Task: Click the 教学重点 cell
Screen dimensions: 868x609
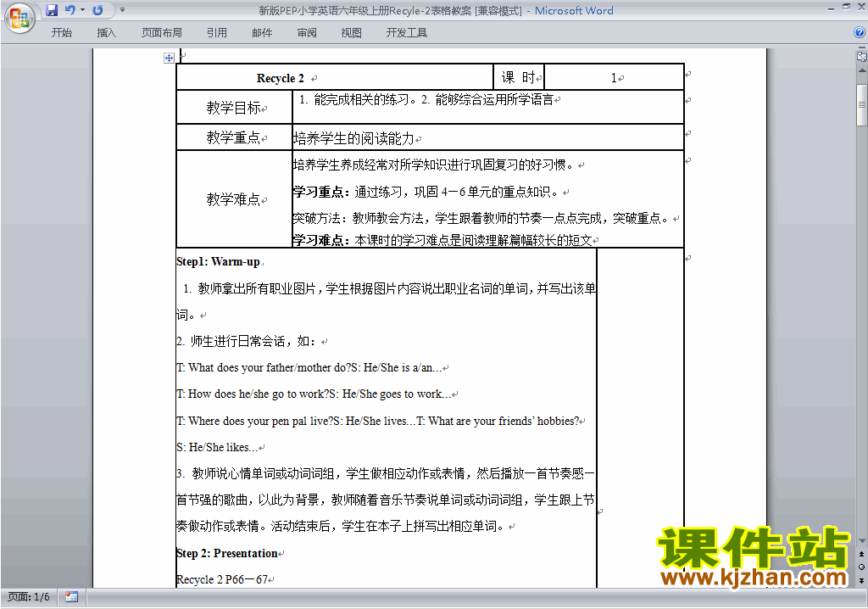Action: click(234, 137)
